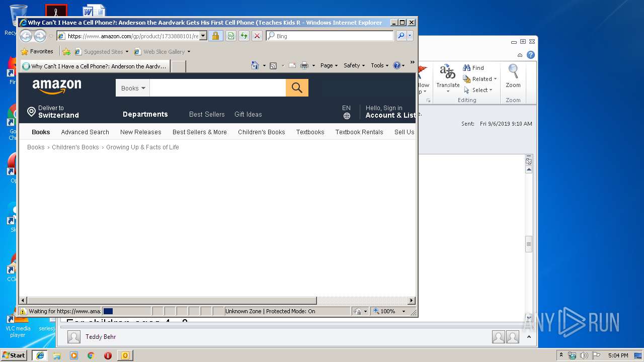Click the IE address bar URL

tap(133, 36)
